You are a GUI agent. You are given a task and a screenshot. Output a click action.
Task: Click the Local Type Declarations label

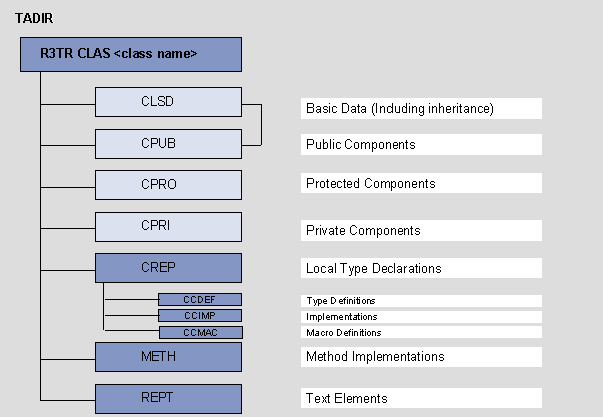[420, 269]
